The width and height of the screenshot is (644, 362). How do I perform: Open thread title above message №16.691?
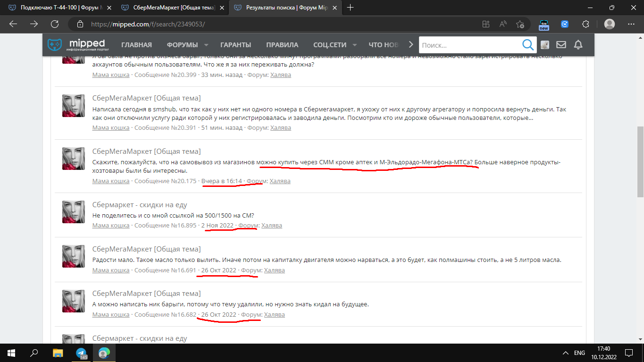147,249
